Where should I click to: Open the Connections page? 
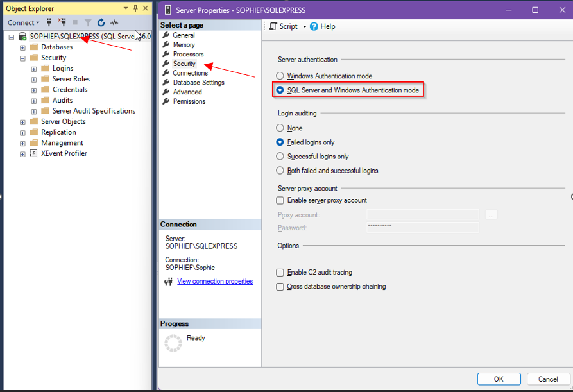[x=190, y=73]
